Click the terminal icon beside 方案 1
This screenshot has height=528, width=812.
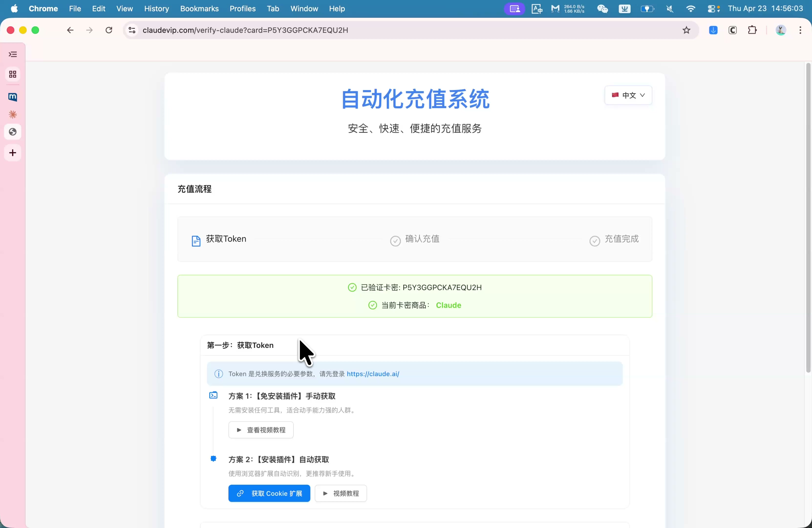tap(213, 395)
